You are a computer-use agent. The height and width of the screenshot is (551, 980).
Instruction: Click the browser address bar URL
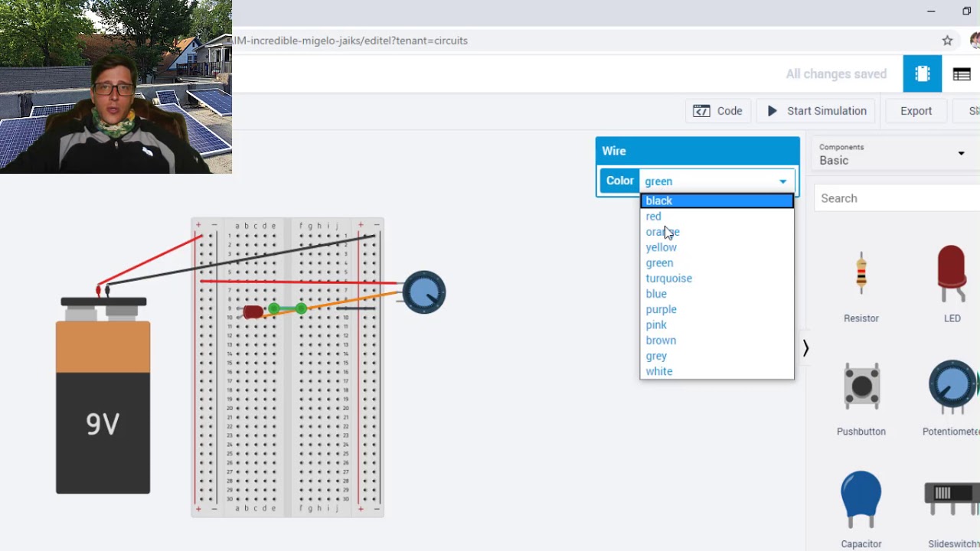(x=351, y=41)
